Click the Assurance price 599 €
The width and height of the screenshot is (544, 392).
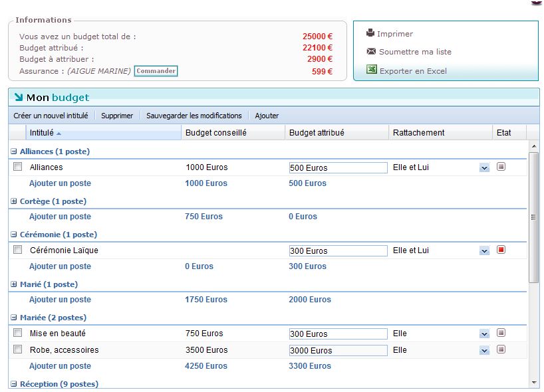(322, 72)
